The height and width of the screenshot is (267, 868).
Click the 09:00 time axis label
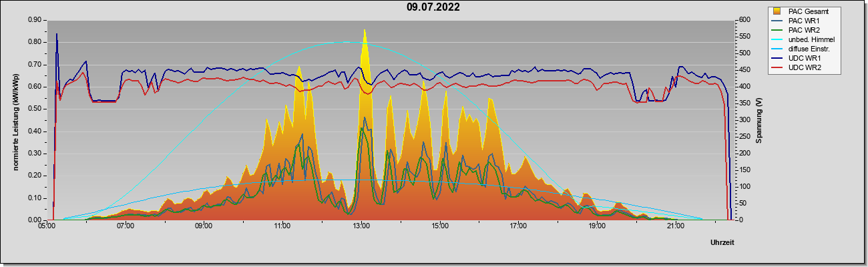pyautogui.click(x=204, y=227)
